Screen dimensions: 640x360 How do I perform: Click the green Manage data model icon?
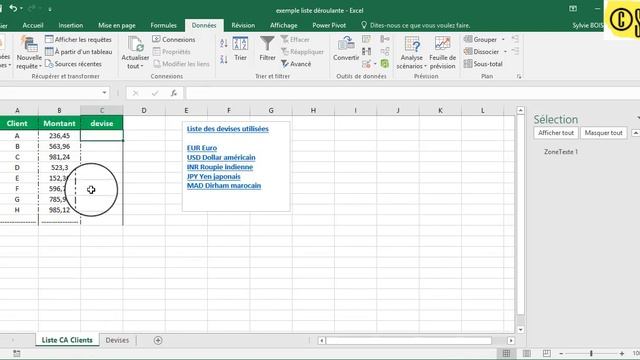pos(384,64)
